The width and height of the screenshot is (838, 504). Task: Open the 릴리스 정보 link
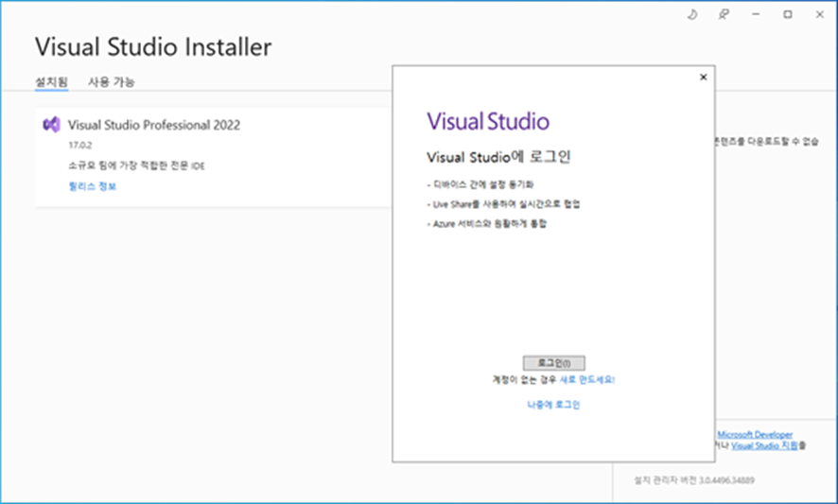93,186
